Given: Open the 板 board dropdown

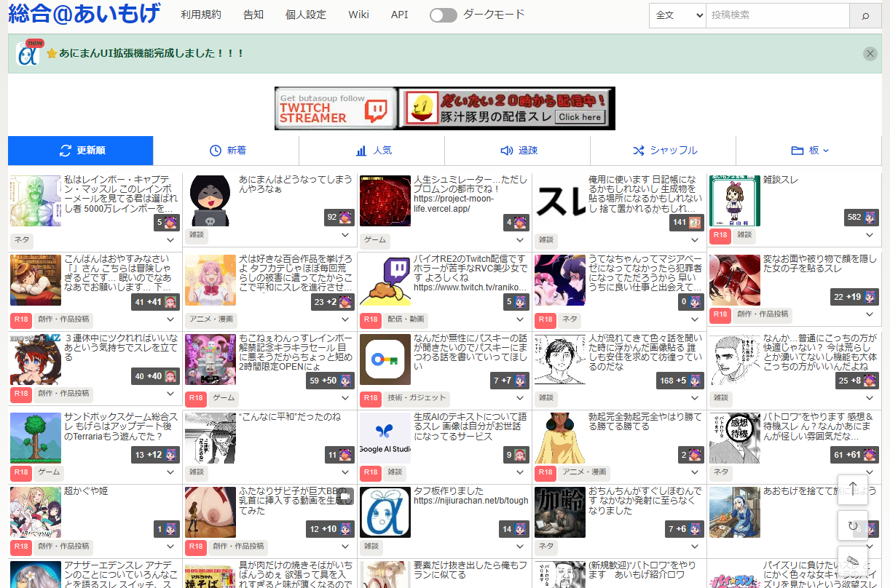Looking at the screenshot, I should 810,151.
